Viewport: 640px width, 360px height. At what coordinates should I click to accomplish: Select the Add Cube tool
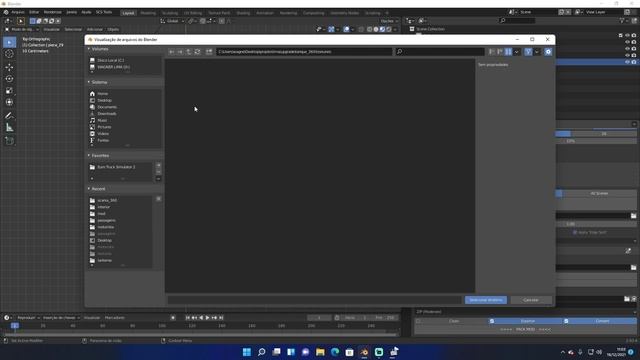[x=9, y=141]
